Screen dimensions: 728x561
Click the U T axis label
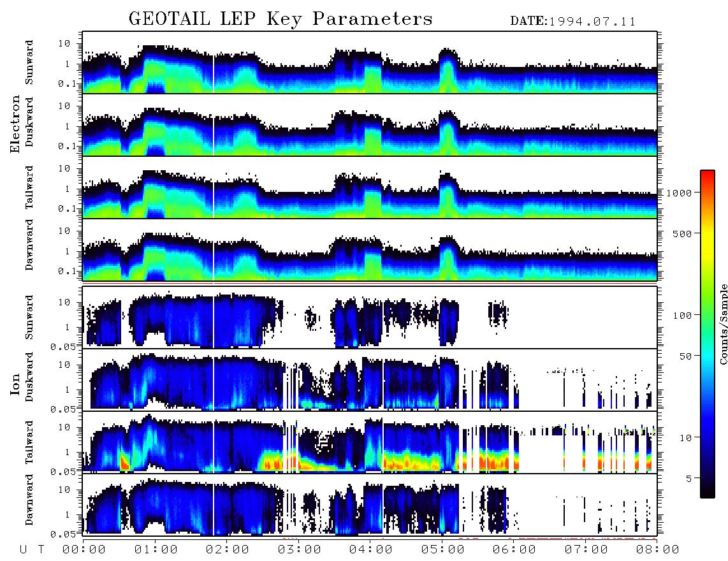32,550
